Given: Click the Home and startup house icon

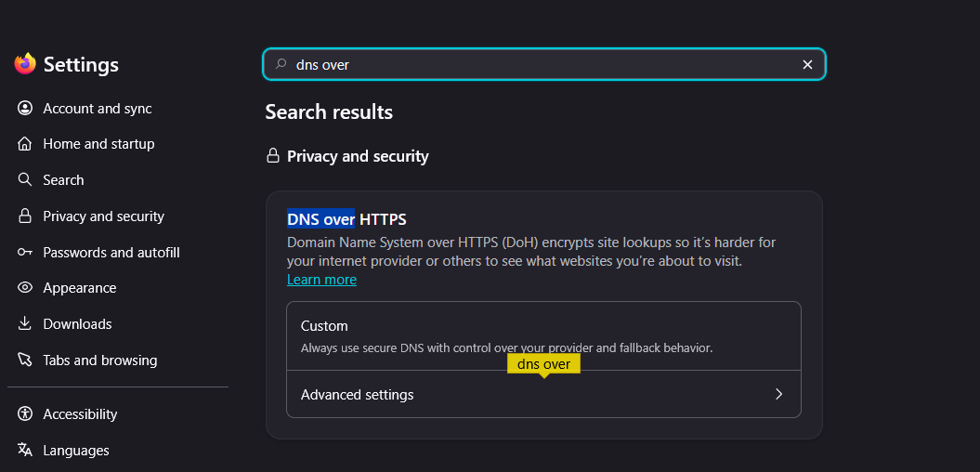Looking at the screenshot, I should [x=24, y=144].
